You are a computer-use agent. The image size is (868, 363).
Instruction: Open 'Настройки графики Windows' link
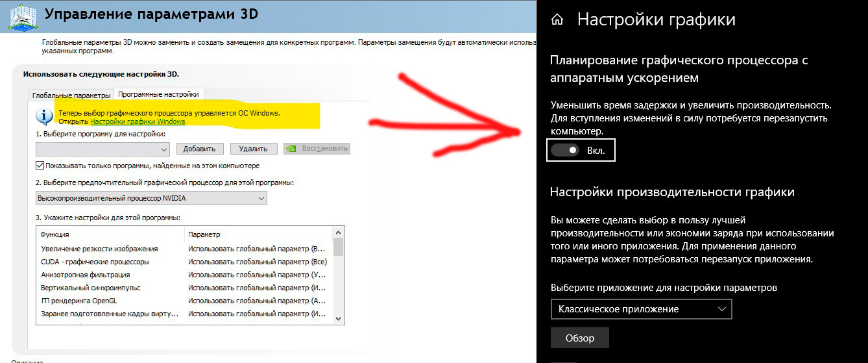click(x=138, y=121)
